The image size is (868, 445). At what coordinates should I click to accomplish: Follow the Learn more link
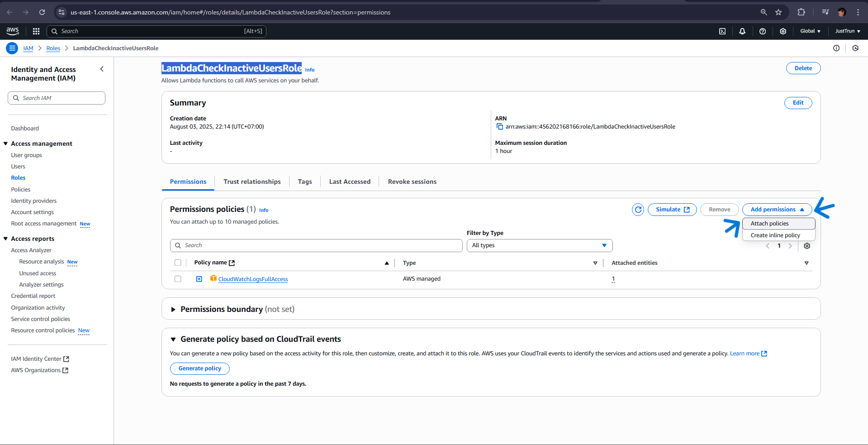click(x=748, y=354)
